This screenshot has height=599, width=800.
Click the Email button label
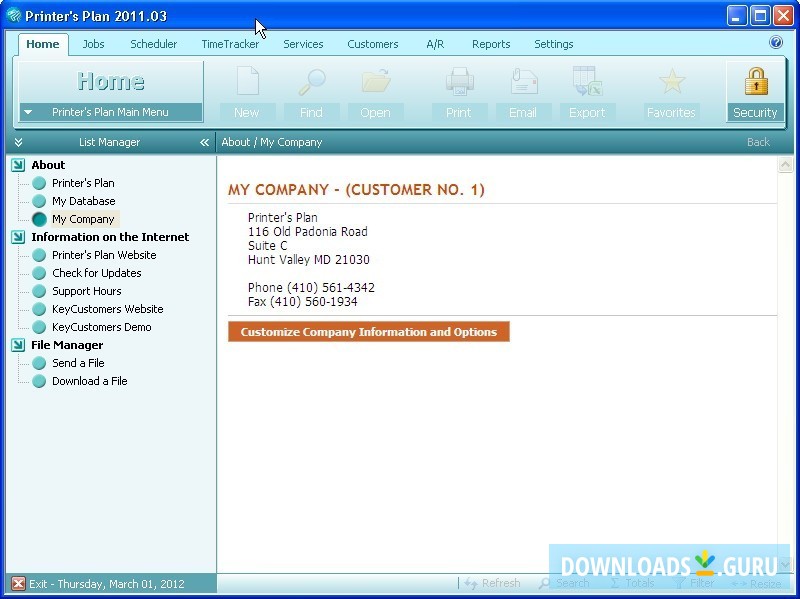[x=523, y=112]
